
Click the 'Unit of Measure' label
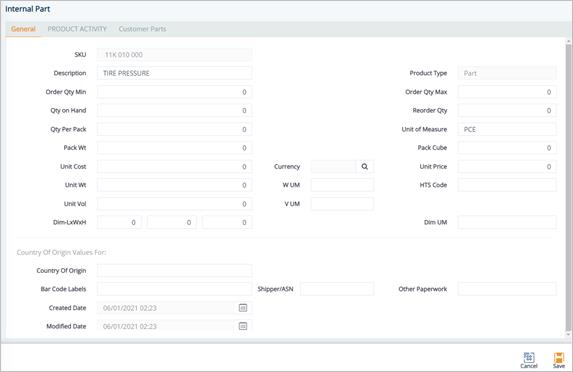424,129
